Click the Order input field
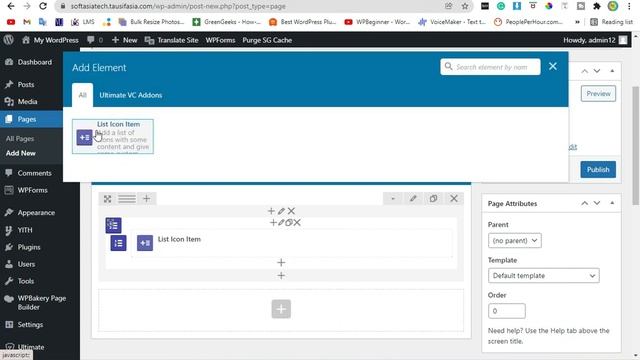 coord(507,311)
